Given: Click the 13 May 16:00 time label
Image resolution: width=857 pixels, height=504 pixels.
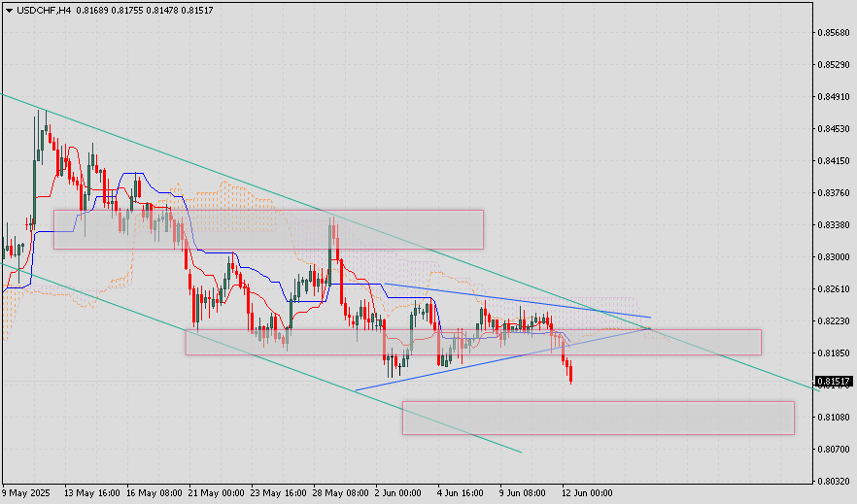Looking at the screenshot, I should coord(91,493).
